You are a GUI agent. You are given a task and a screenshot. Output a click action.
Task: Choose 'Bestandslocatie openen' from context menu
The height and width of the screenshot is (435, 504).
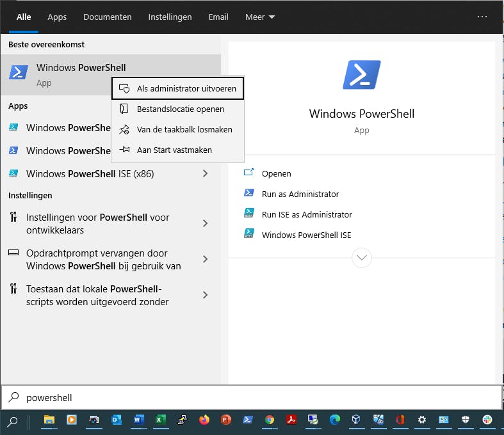pyautogui.click(x=178, y=109)
